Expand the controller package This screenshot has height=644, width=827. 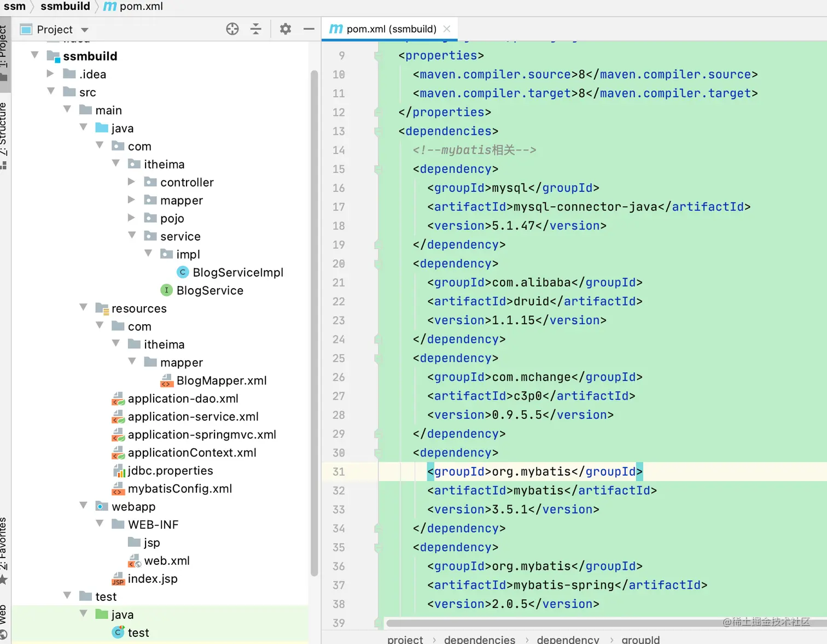pyautogui.click(x=131, y=182)
